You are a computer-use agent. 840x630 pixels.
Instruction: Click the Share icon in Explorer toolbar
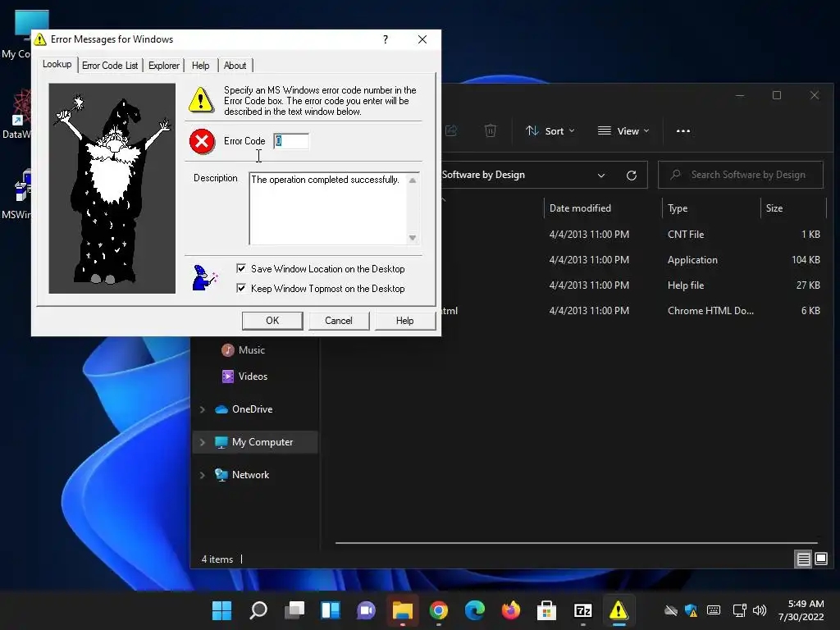pos(451,130)
